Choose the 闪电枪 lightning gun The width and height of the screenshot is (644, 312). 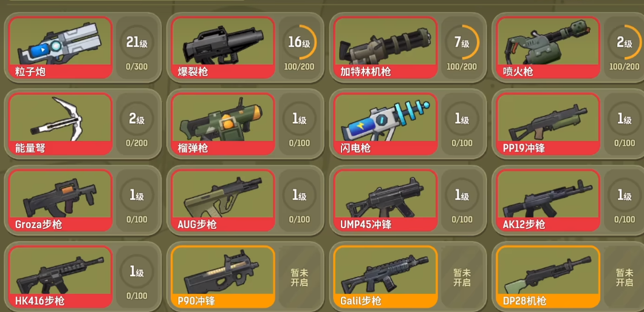[x=386, y=124]
